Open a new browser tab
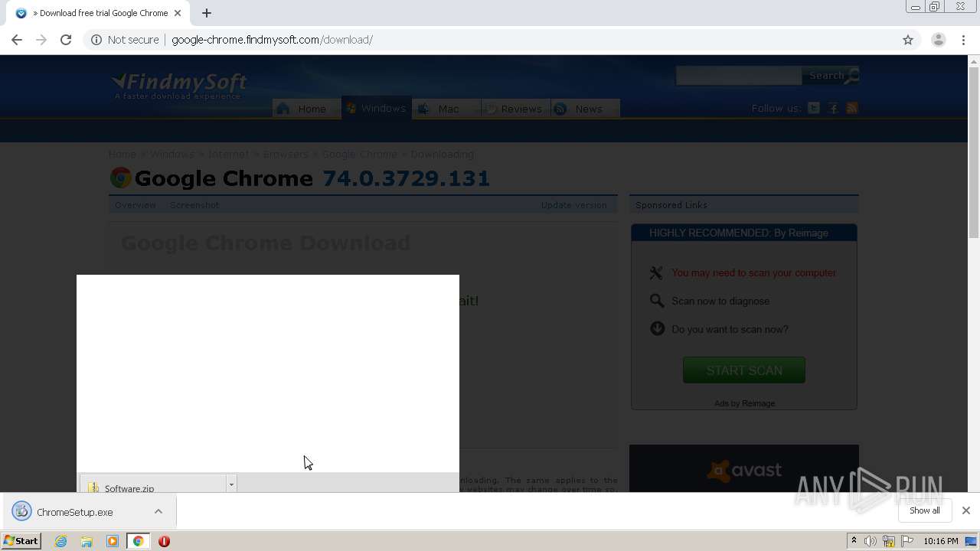 (x=207, y=13)
